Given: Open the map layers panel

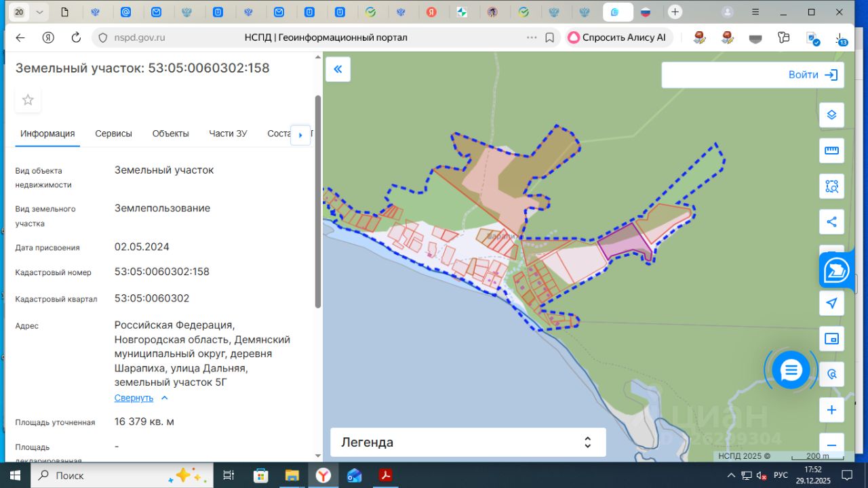Looking at the screenshot, I should (x=831, y=115).
